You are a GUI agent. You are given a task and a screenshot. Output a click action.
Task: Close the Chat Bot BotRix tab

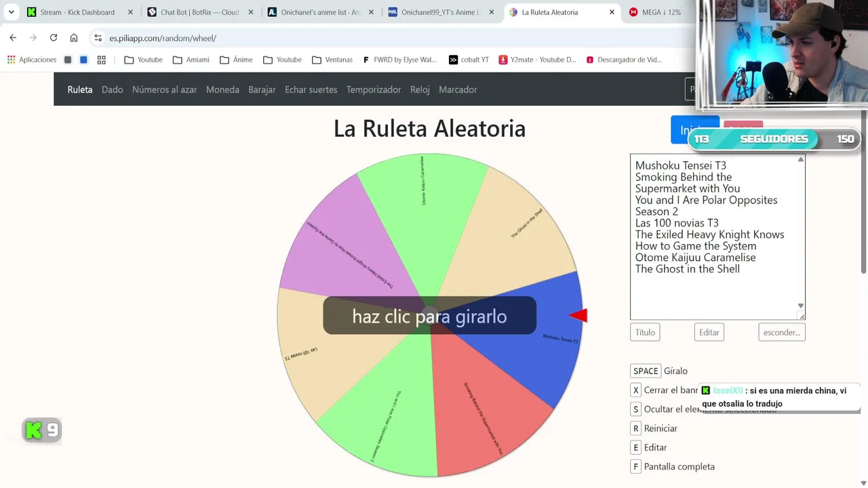pyautogui.click(x=250, y=12)
